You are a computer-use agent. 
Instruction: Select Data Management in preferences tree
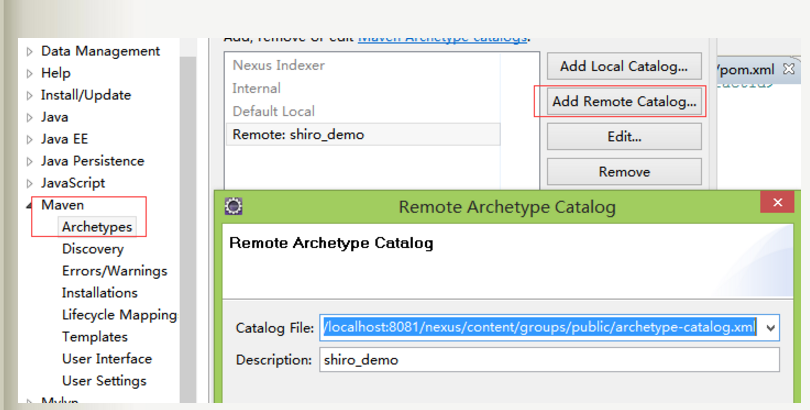(100, 51)
